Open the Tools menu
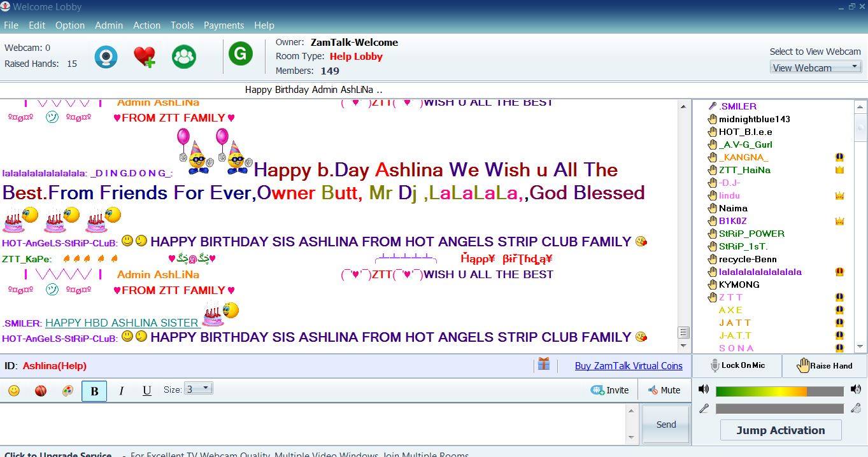The width and height of the screenshot is (868, 457). coord(181,25)
